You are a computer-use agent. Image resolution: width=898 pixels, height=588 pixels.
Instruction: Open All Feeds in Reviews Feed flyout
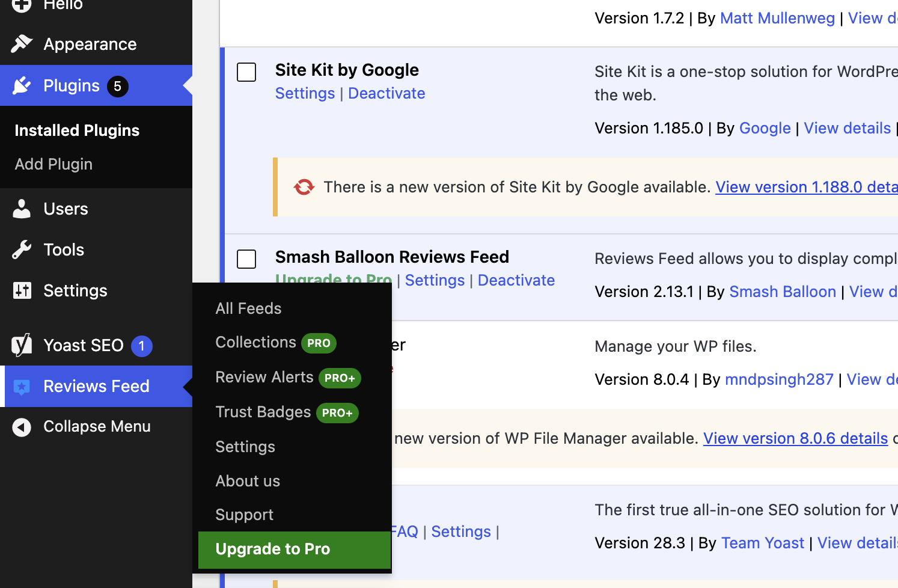(248, 308)
